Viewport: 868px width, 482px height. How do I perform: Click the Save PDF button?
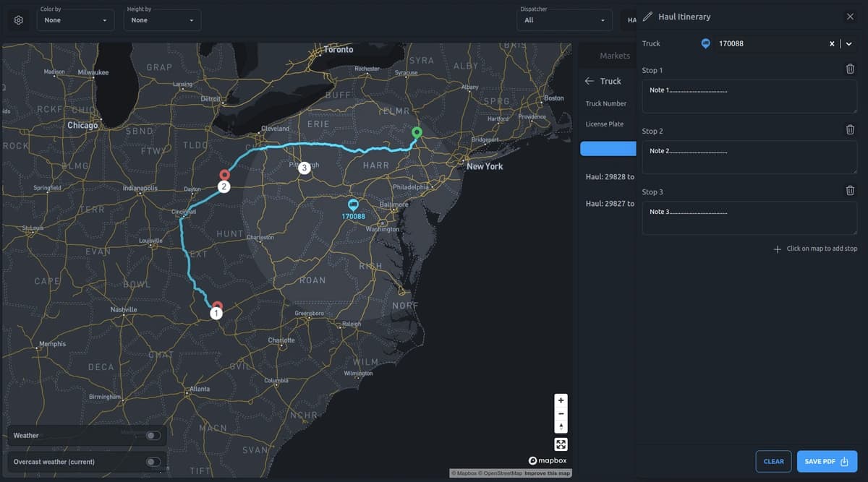827,461
